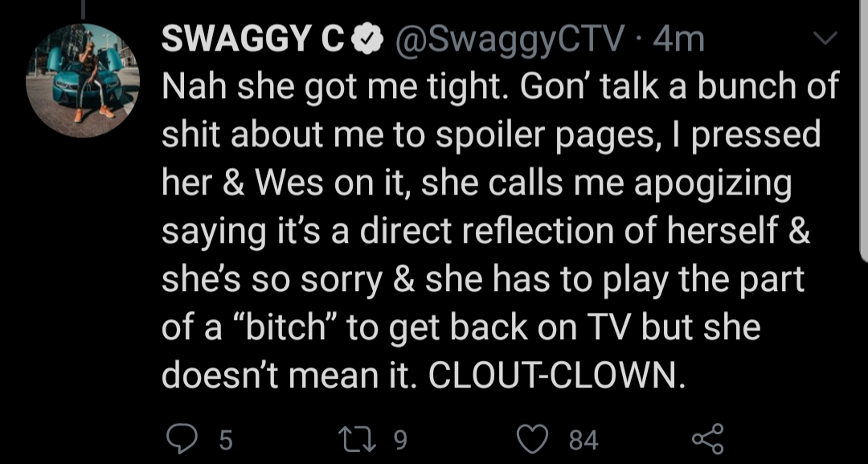The width and height of the screenshot is (868, 464).
Task: View the 5 replies count
Action: point(226,441)
